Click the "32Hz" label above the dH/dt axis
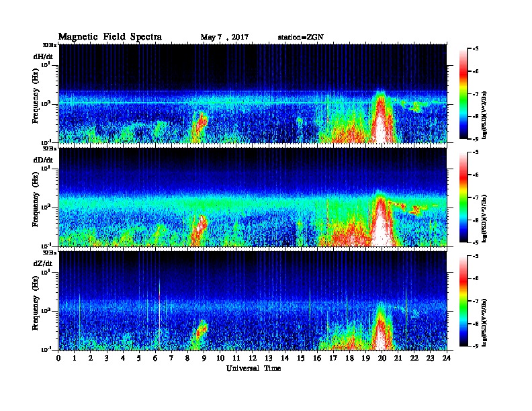 50,44
